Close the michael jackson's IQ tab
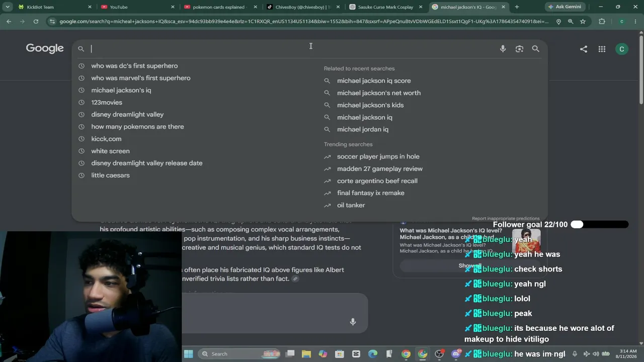Image resolution: width=644 pixels, height=362 pixels. (x=503, y=7)
